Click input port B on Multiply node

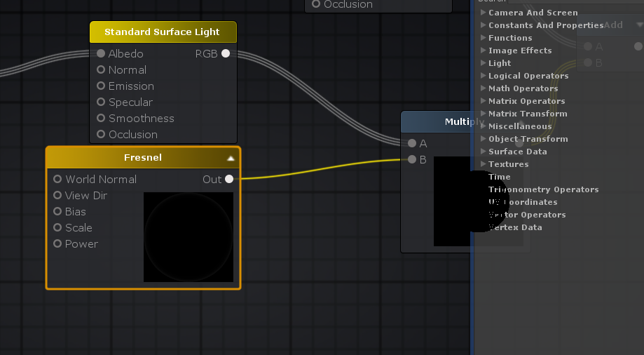point(412,159)
